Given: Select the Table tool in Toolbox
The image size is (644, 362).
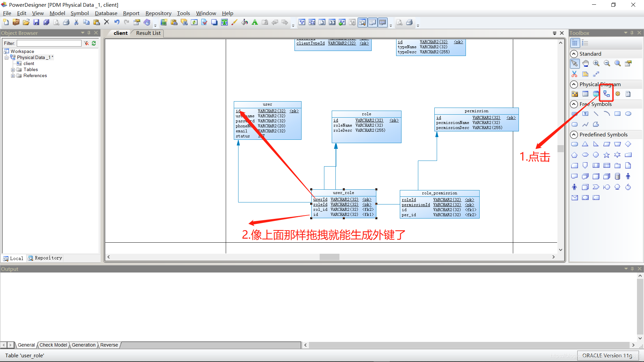Looking at the screenshot, I should coord(585,94).
